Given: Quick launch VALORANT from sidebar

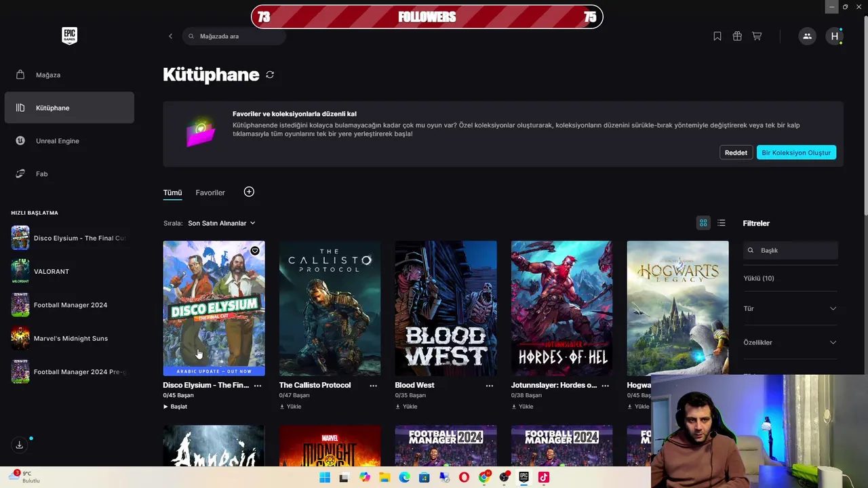Looking at the screenshot, I should [69, 271].
